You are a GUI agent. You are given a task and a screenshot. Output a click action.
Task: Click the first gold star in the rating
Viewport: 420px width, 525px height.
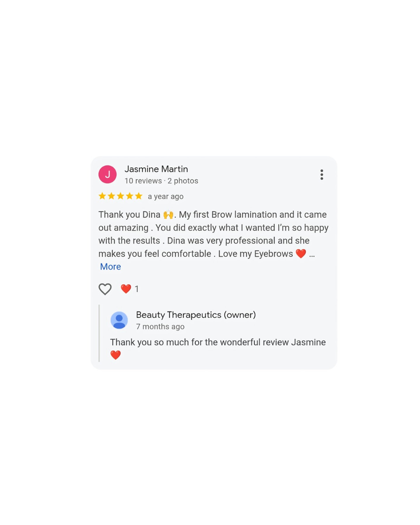[x=102, y=196]
